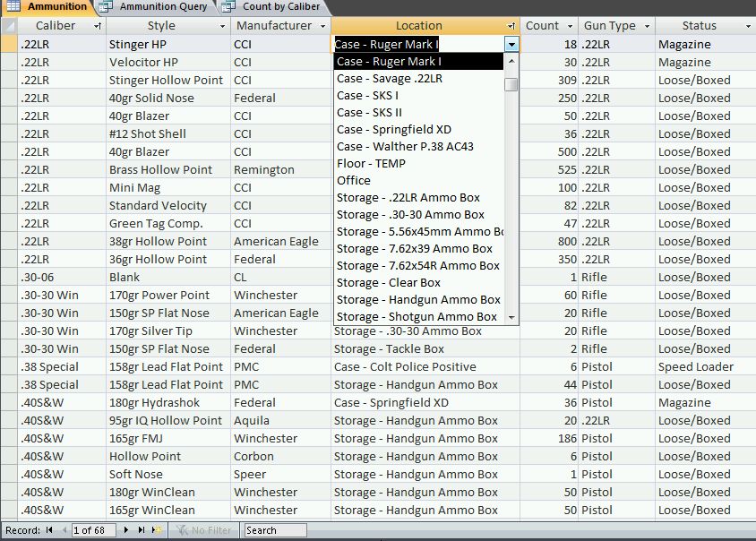
Task: Go to the previous record
Action: click(64, 530)
